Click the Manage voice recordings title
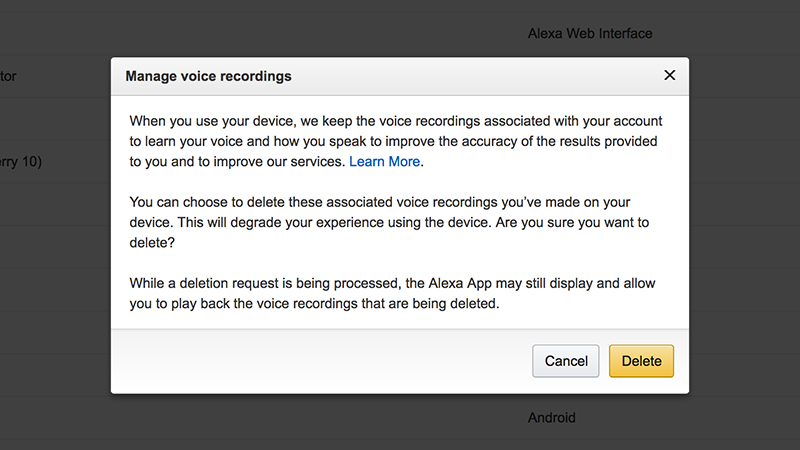 [208, 76]
